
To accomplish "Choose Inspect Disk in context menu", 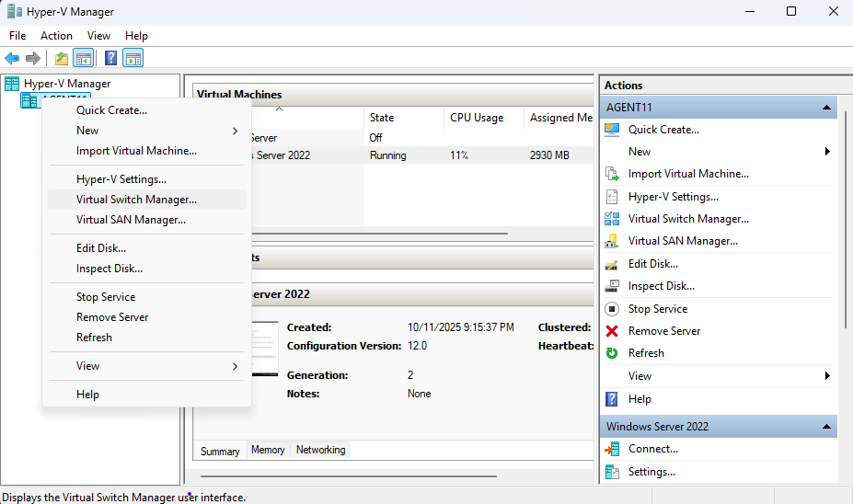I will click(x=146, y=269).
